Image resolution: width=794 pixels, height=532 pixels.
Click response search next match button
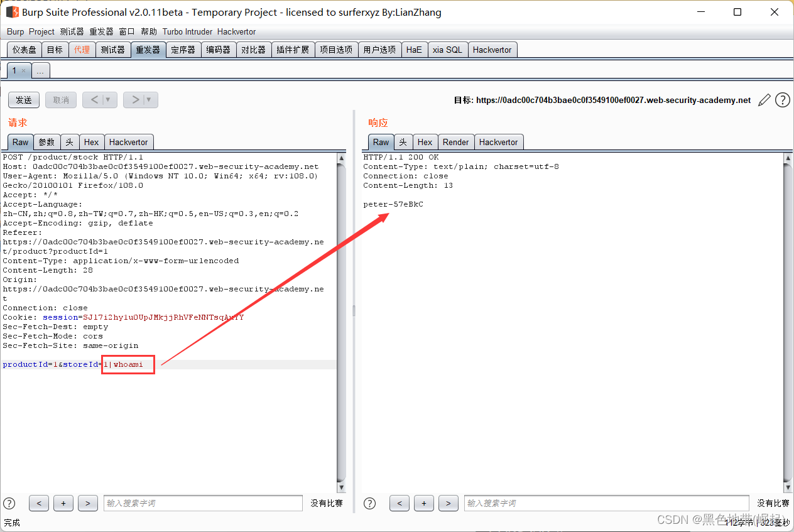[449, 503]
